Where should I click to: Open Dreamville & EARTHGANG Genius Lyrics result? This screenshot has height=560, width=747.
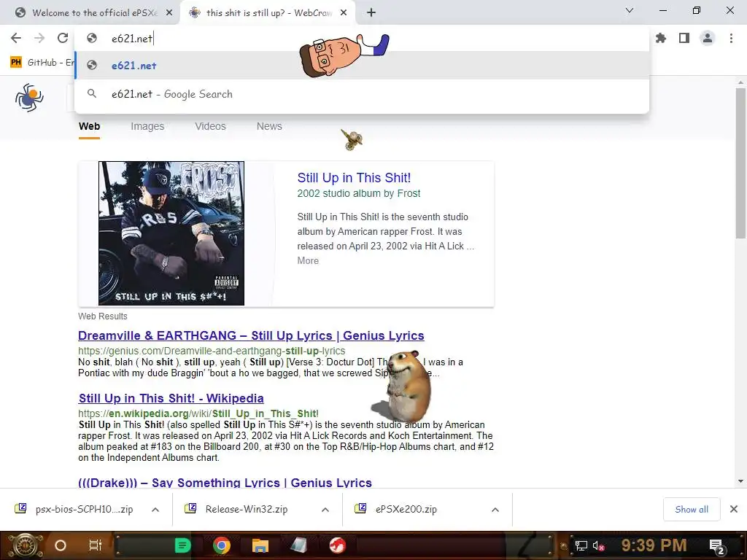251,335
